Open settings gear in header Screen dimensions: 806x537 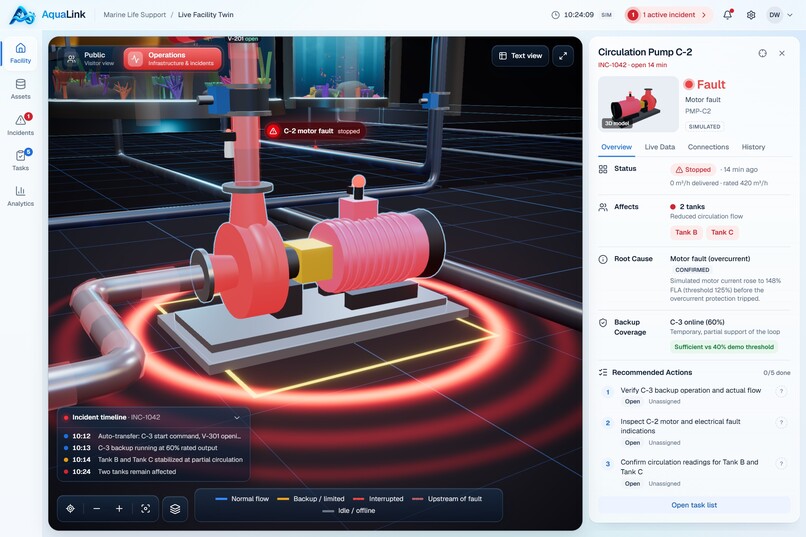point(751,15)
